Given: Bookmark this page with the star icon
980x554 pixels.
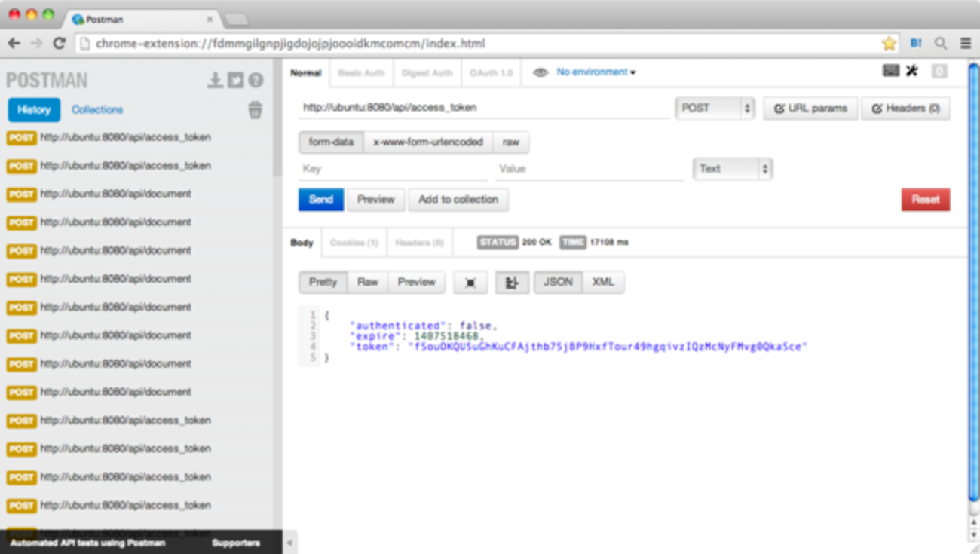Looking at the screenshot, I should (889, 43).
